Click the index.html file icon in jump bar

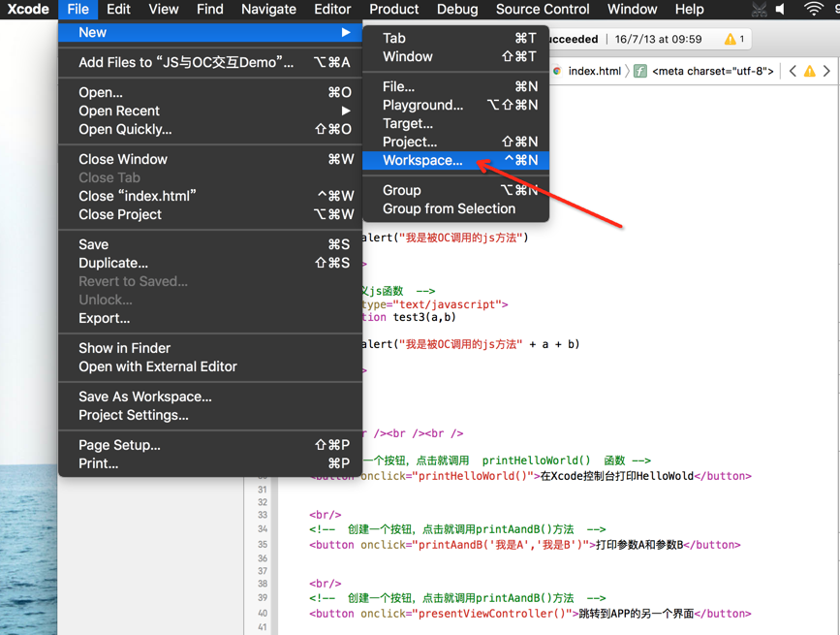(557, 71)
